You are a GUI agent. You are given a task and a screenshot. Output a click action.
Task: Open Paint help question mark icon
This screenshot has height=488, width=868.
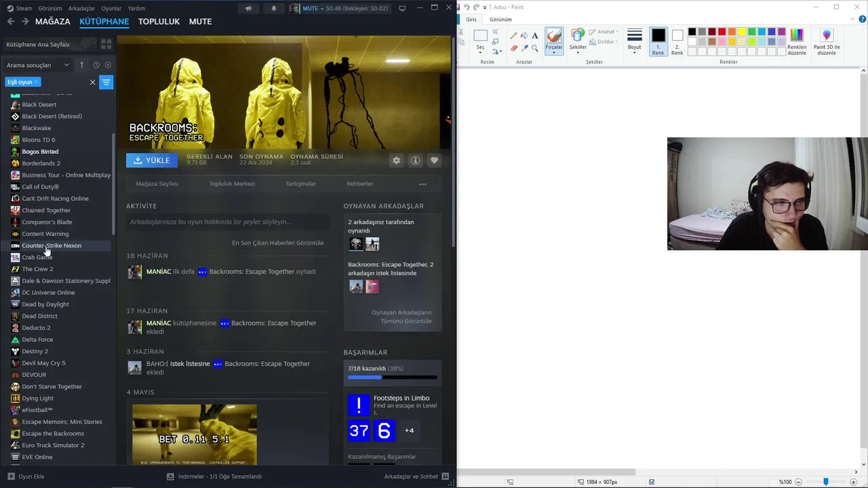[863, 20]
